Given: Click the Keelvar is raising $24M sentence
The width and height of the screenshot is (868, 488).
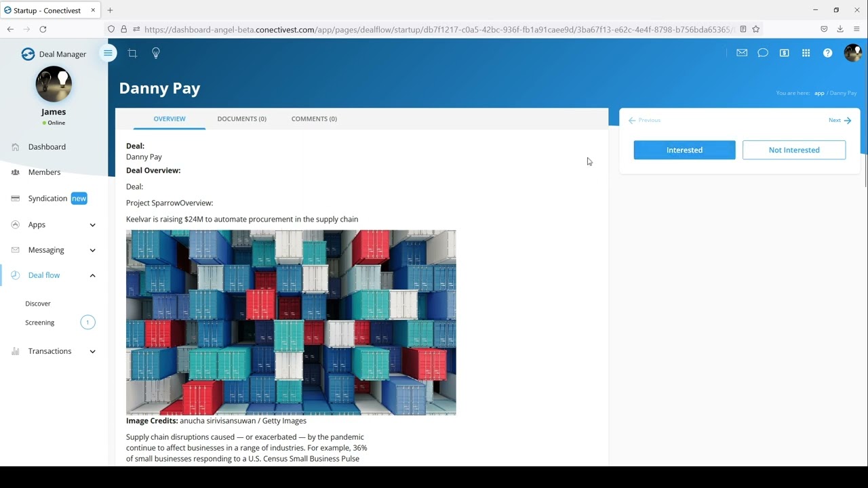Looking at the screenshot, I should pos(242,219).
